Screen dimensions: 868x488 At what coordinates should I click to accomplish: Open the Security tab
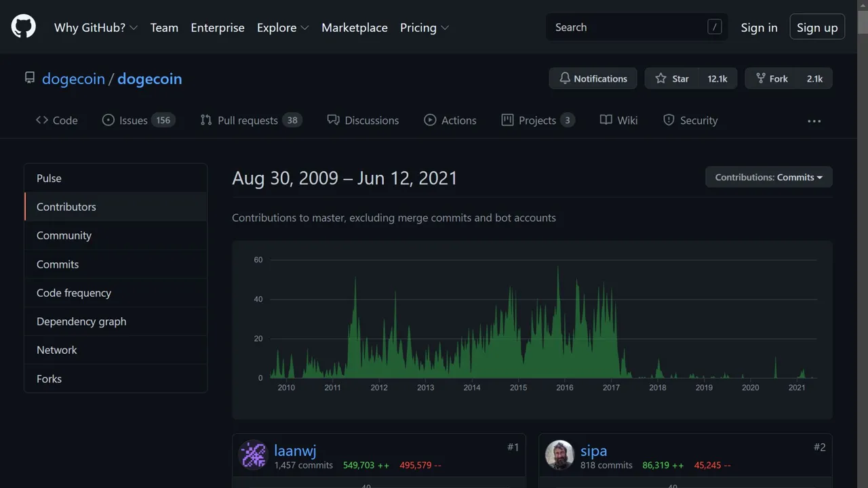[x=690, y=120]
